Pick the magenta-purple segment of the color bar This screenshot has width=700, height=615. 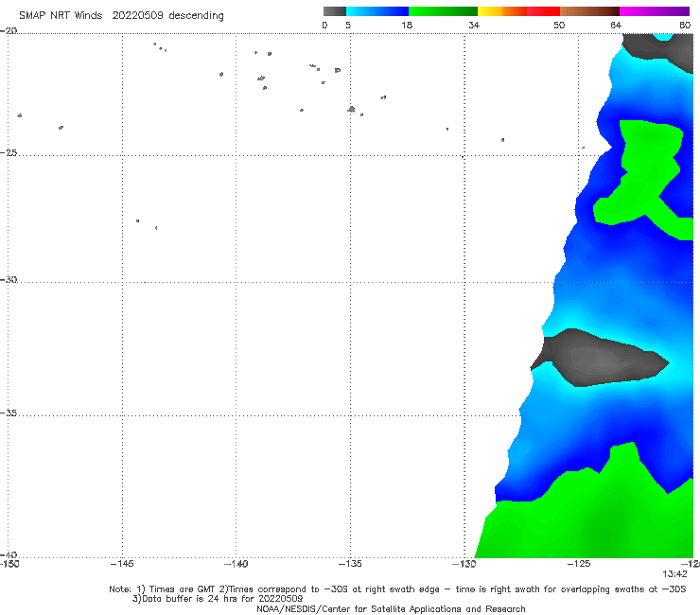coord(655,11)
